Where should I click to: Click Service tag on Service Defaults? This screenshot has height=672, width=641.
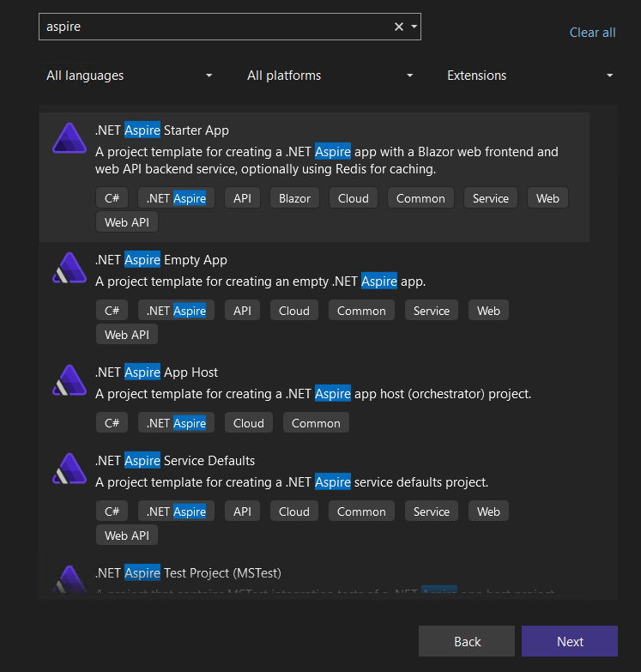point(432,511)
